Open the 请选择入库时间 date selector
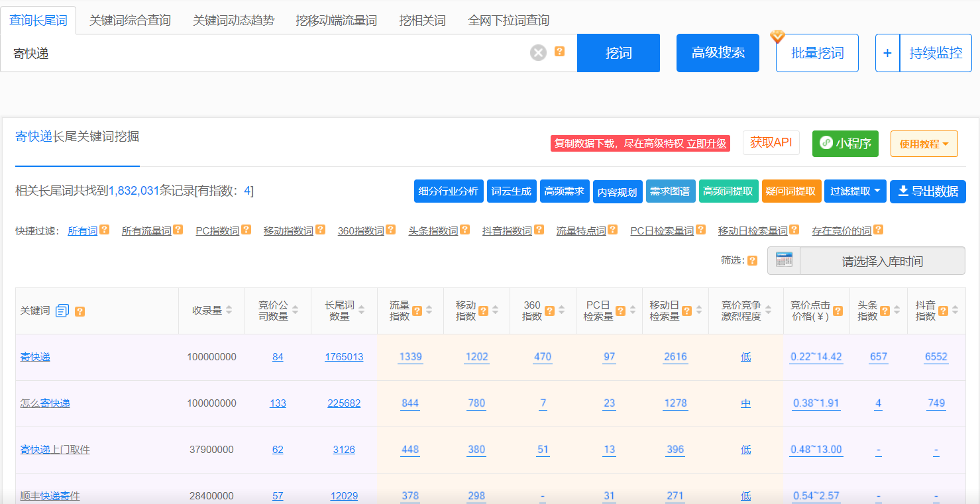This screenshot has width=980, height=504. coord(882,261)
